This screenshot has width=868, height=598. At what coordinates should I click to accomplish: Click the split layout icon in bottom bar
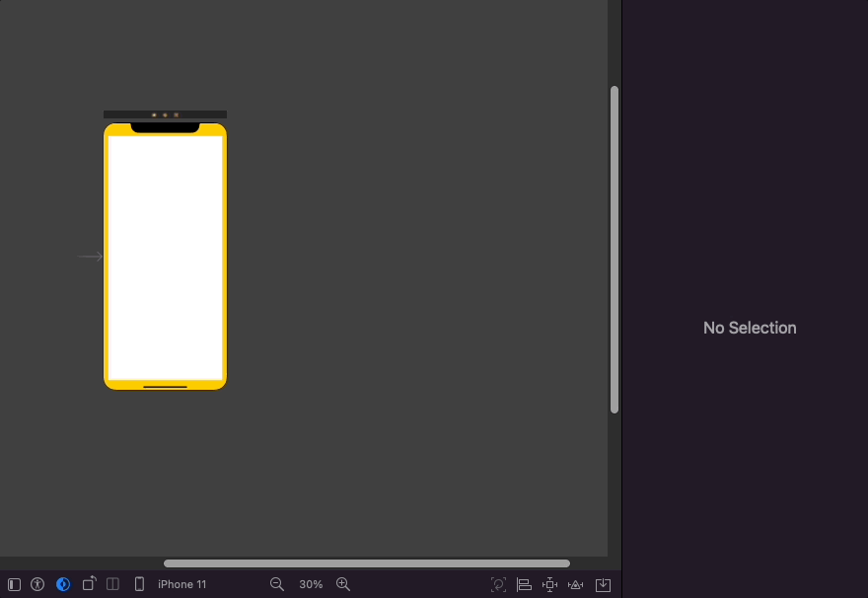[112, 584]
